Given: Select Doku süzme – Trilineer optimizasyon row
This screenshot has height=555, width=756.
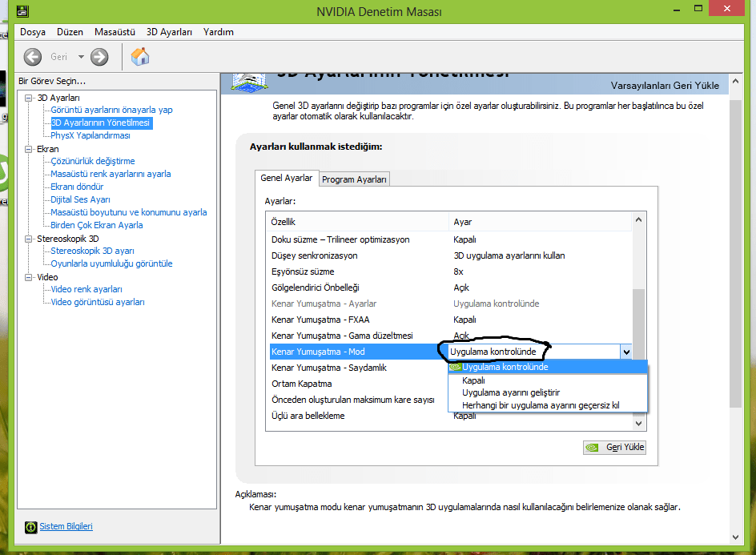Looking at the screenshot, I should click(x=450, y=239).
